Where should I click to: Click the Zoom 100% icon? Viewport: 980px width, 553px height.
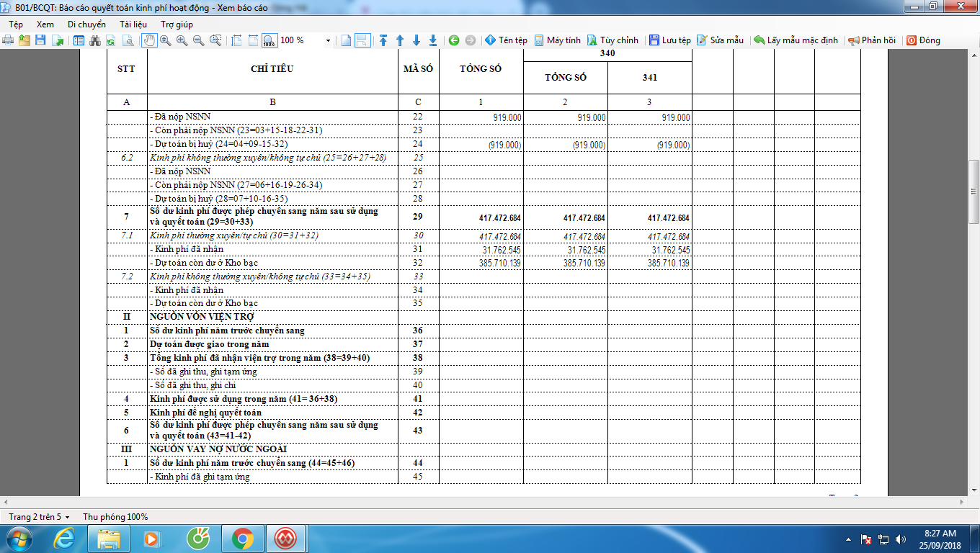click(269, 40)
